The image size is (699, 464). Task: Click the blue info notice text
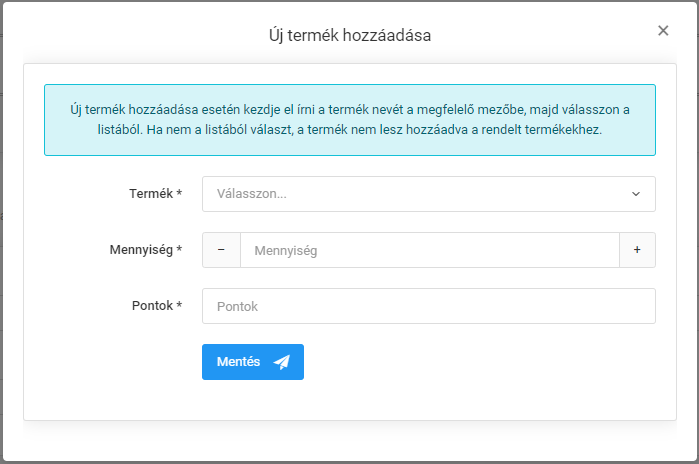(x=350, y=120)
